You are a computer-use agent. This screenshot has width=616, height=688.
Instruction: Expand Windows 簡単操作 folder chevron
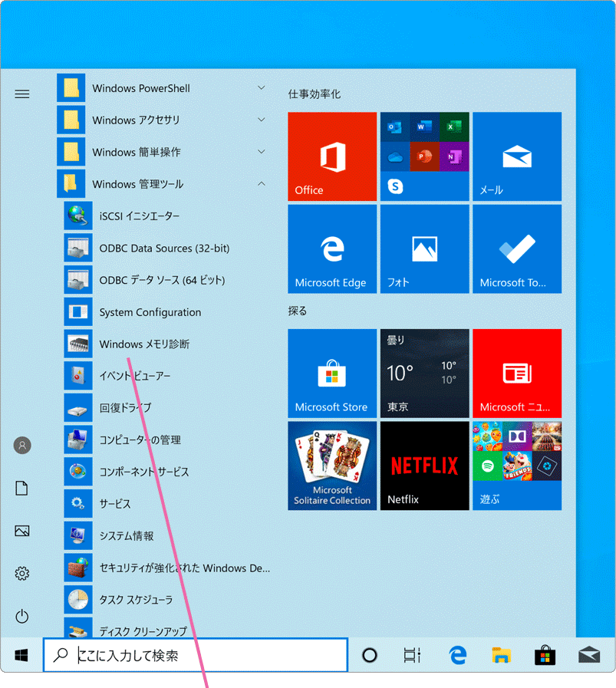pos(261,151)
